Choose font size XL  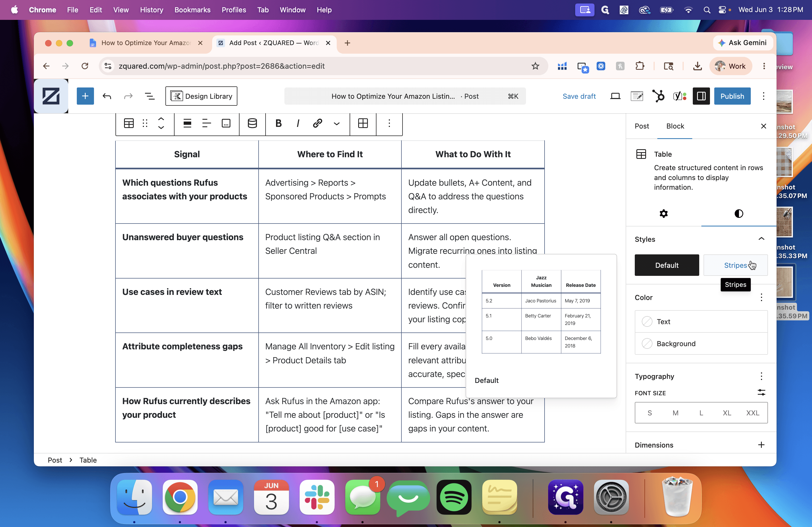pos(727,413)
